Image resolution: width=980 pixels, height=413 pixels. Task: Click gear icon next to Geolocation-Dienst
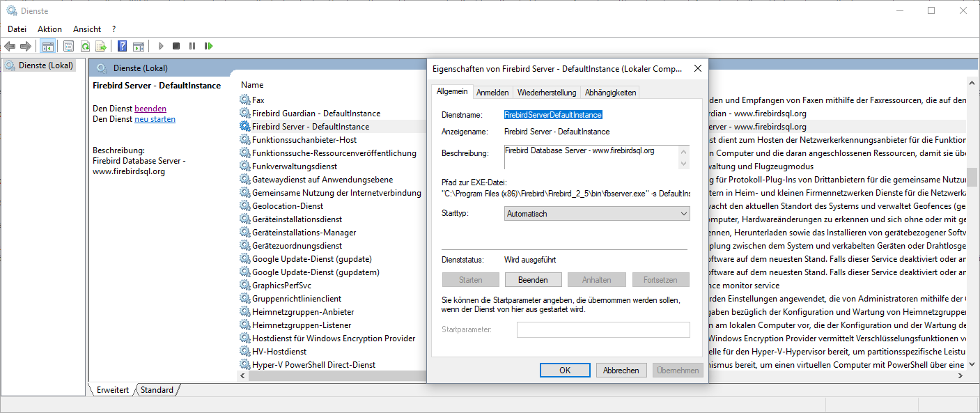pyautogui.click(x=244, y=206)
